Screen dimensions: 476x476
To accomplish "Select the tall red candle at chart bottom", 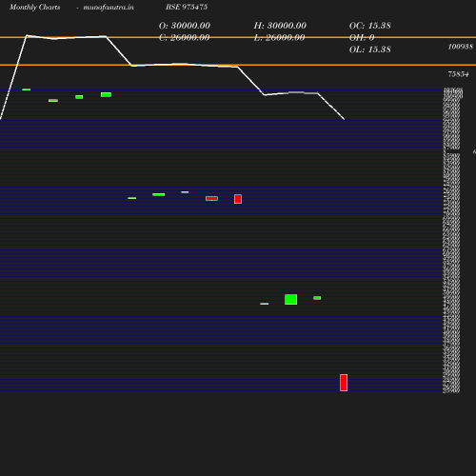I will pyautogui.click(x=344, y=383).
